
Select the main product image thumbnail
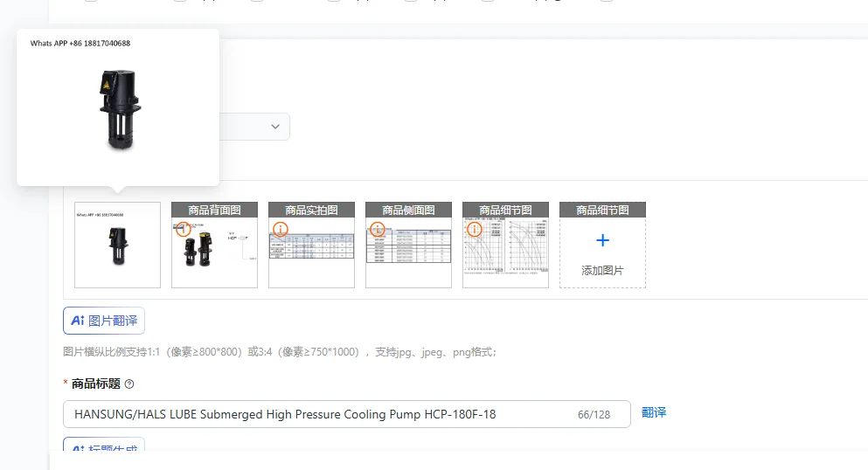(x=117, y=245)
